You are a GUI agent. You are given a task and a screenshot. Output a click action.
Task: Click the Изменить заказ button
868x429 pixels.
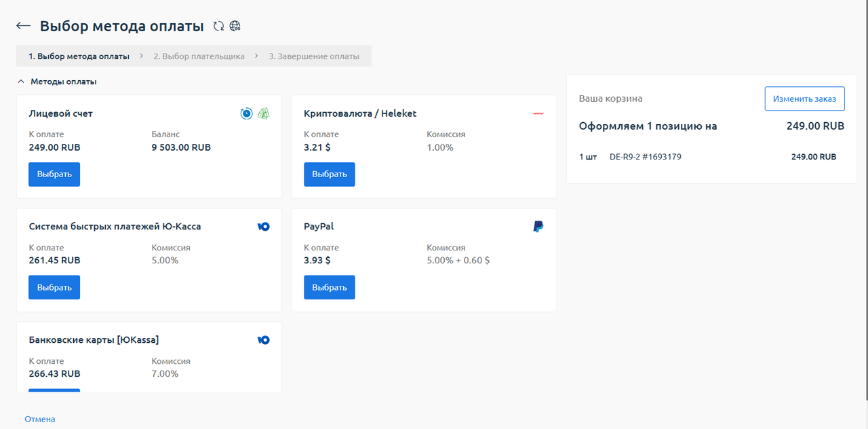(805, 98)
